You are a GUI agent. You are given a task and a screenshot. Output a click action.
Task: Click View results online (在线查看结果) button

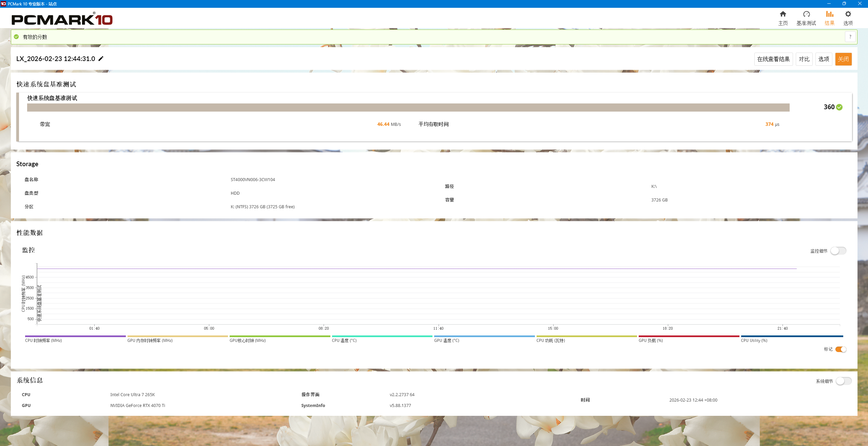point(773,59)
